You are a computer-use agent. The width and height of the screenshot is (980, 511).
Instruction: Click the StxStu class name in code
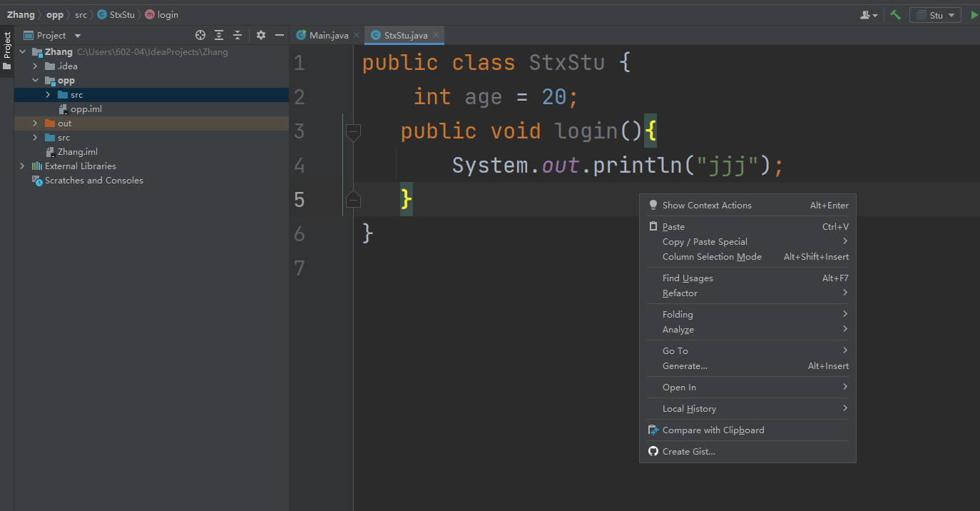click(567, 63)
